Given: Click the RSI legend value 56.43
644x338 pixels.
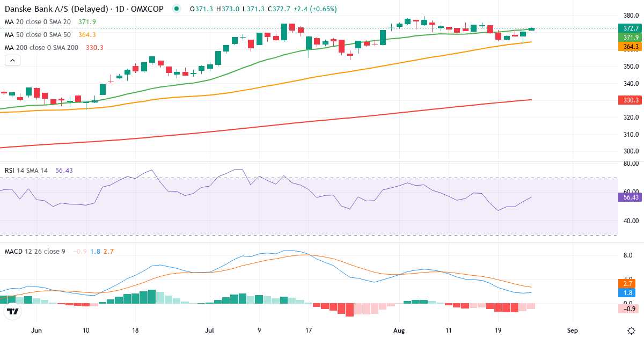Looking at the screenshot, I should point(64,170).
